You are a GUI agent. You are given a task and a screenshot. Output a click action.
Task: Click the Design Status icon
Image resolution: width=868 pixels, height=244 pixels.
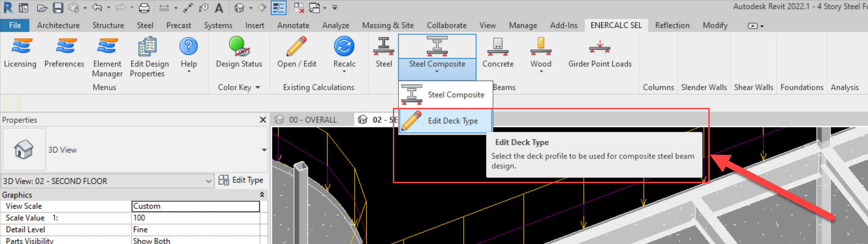pyautogui.click(x=239, y=47)
